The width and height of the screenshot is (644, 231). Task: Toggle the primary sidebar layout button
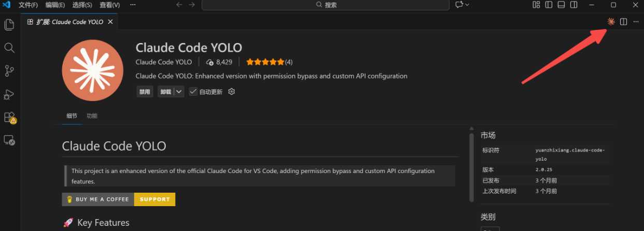pyautogui.click(x=549, y=5)
